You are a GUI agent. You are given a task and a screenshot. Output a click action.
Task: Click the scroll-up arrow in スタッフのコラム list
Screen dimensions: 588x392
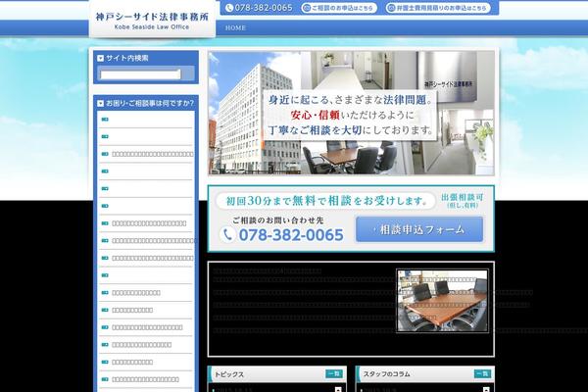click(486, 389)
